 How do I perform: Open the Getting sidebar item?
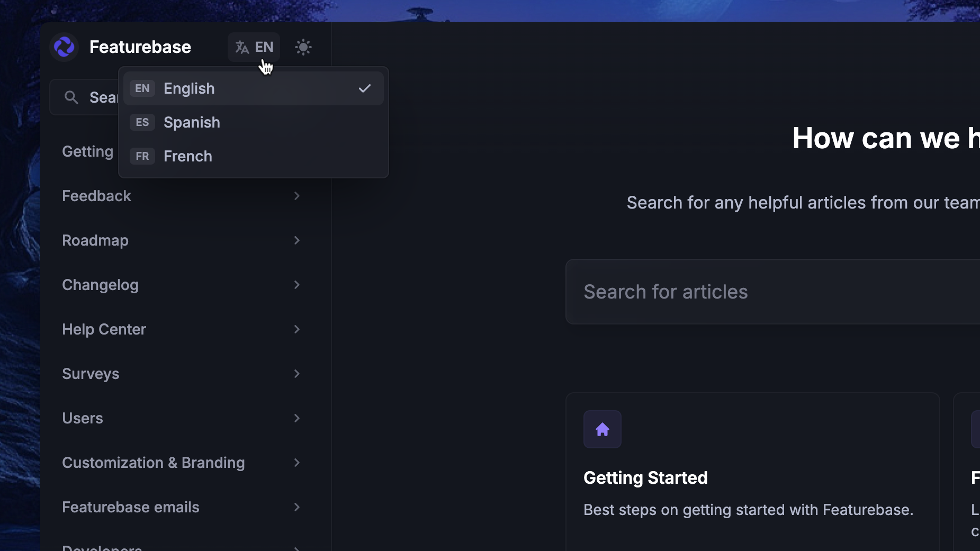click(88, 151)
